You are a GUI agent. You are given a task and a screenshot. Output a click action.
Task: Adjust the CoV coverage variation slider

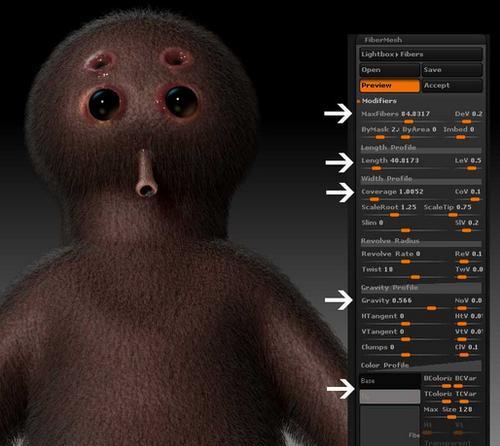468,195
